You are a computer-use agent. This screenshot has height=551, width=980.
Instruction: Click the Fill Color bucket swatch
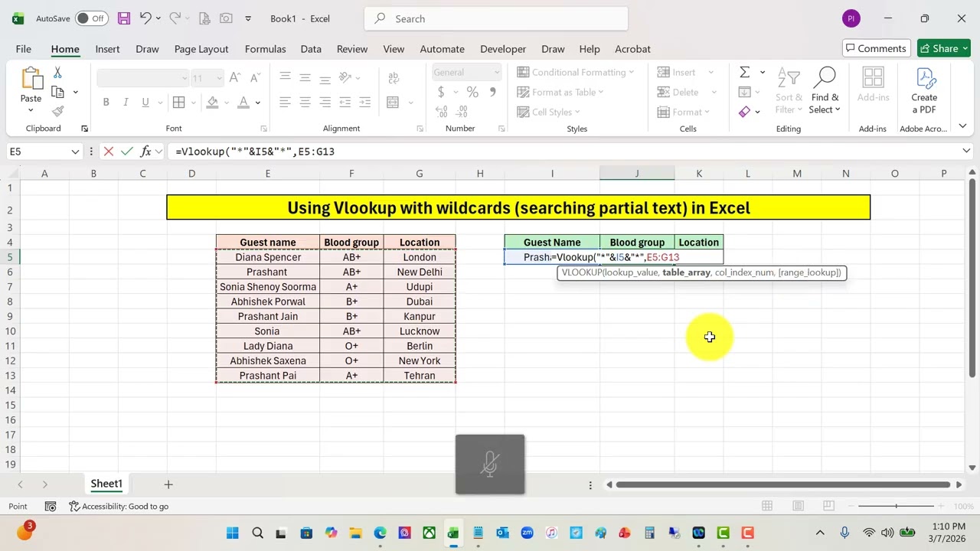[x=213, y=103]
